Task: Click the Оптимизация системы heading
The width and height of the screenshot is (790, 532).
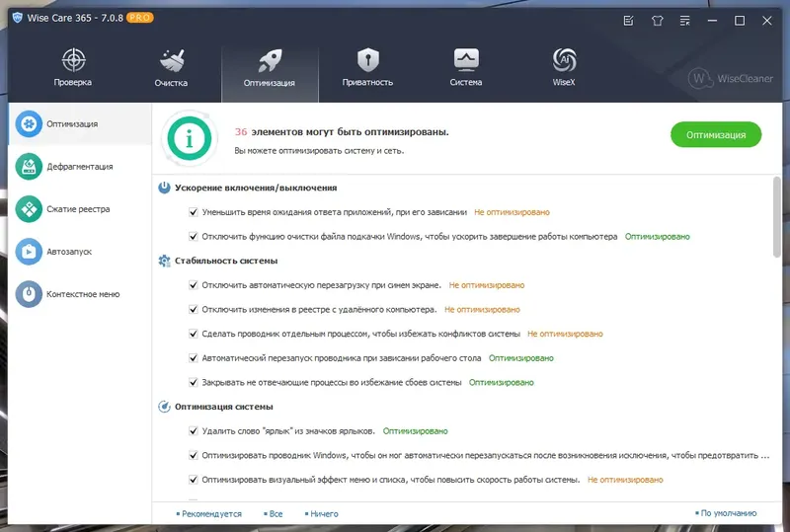Action: coord(224,407)
